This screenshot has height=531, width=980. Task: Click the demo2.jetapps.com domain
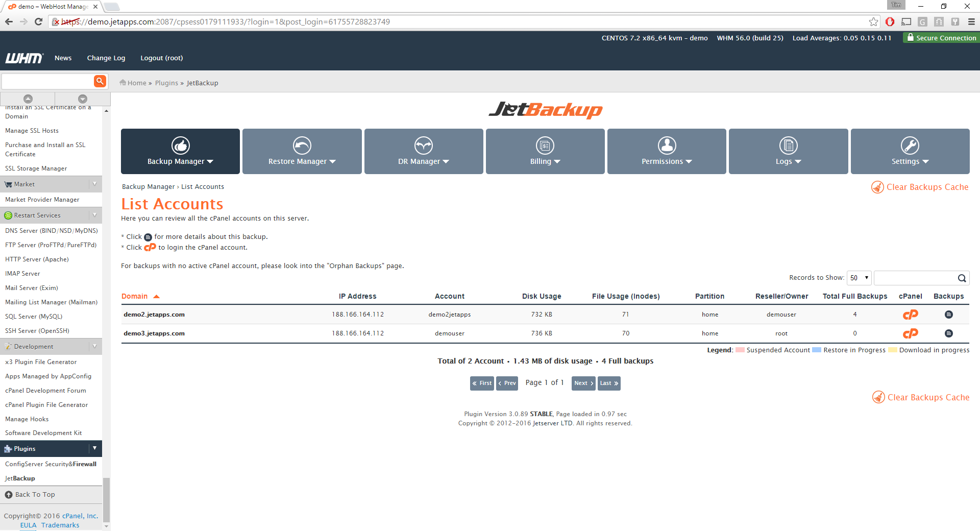tap(154, 315)
